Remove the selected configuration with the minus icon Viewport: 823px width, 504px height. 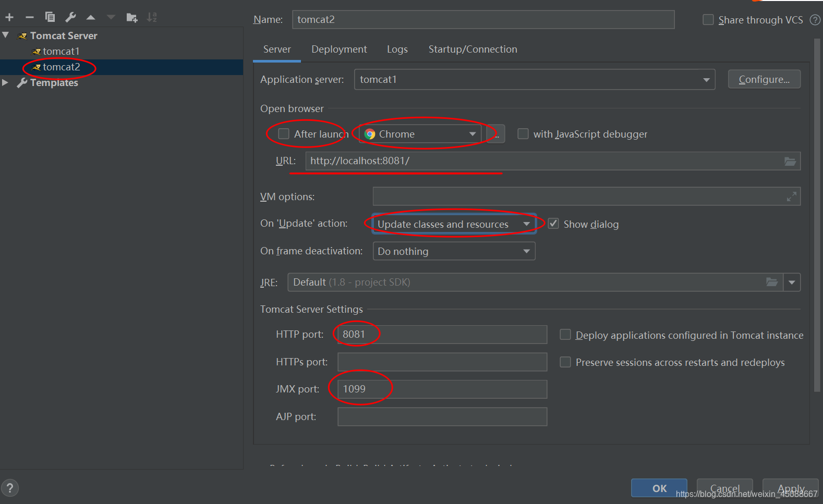coord(30,17)
